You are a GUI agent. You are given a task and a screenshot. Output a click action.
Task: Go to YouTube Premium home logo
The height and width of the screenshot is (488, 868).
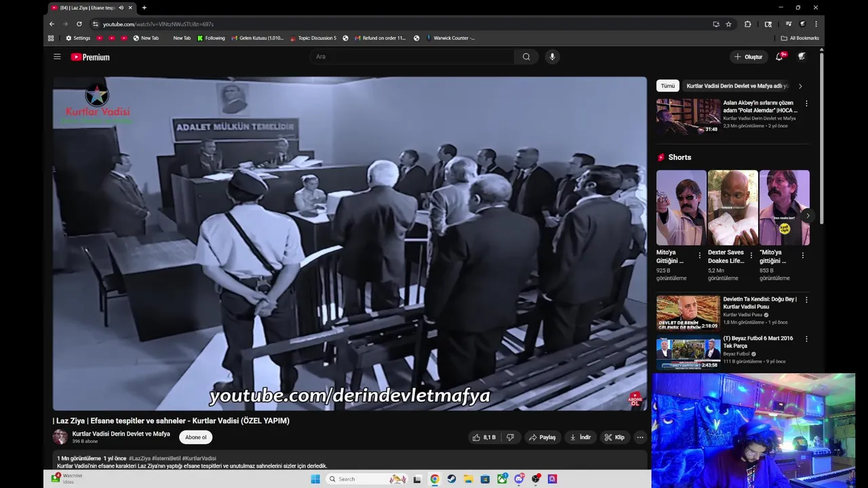pos(90,57)
